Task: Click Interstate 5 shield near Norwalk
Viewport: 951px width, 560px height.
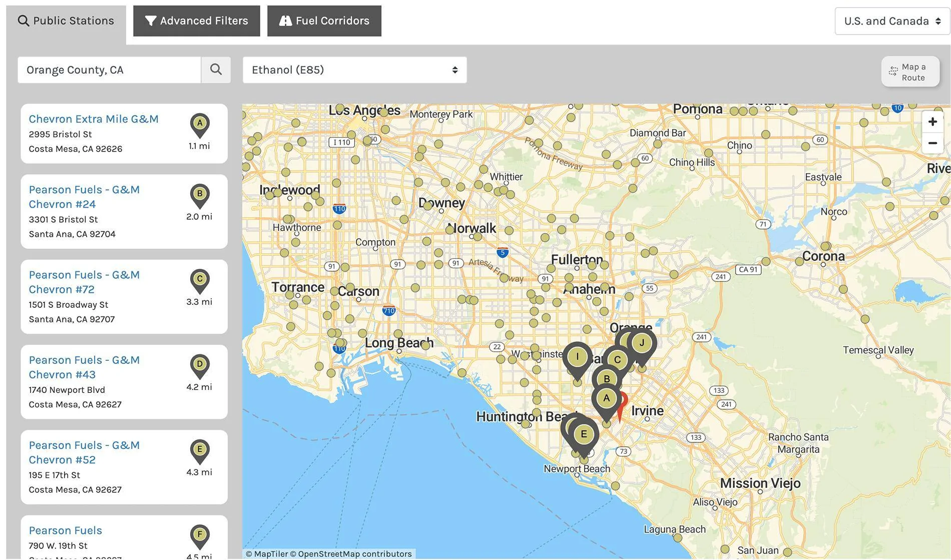Action: tap(503, 252)
